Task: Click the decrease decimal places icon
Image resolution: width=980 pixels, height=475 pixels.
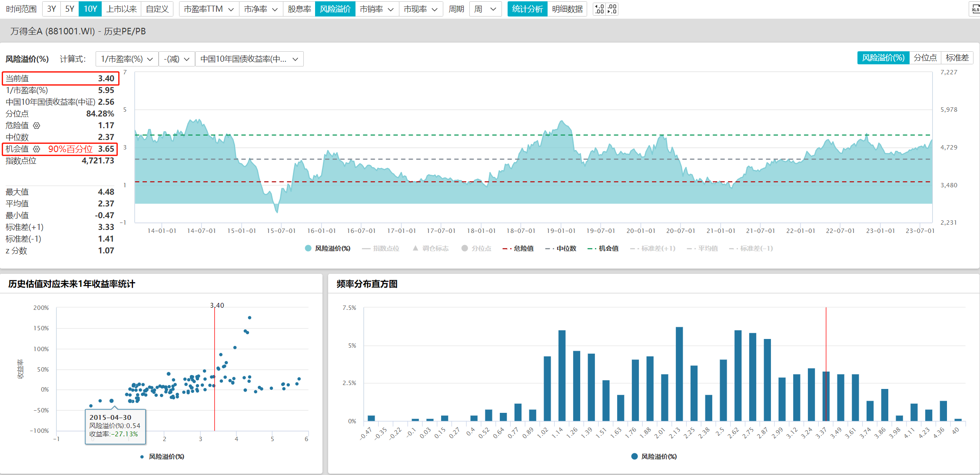Action: (612, 9)
